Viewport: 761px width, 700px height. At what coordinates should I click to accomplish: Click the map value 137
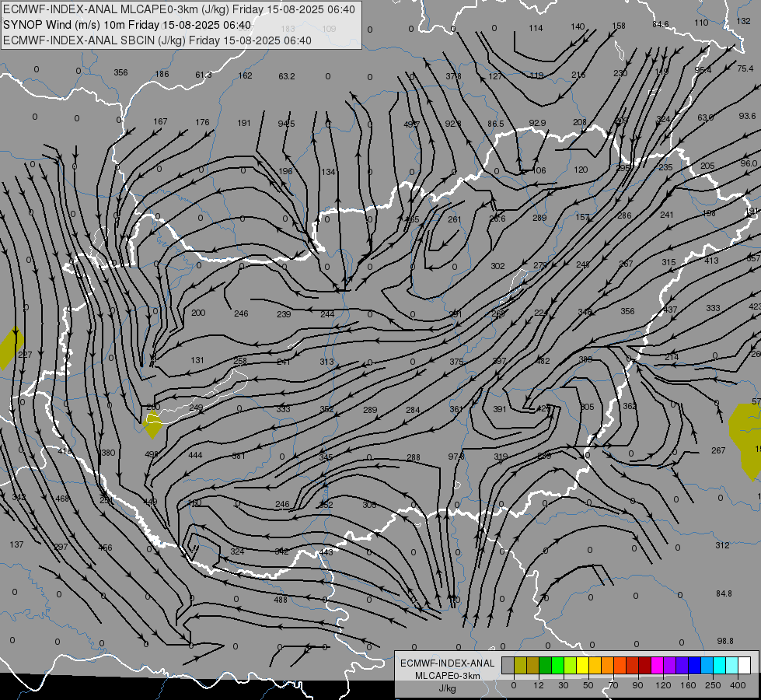16,544
